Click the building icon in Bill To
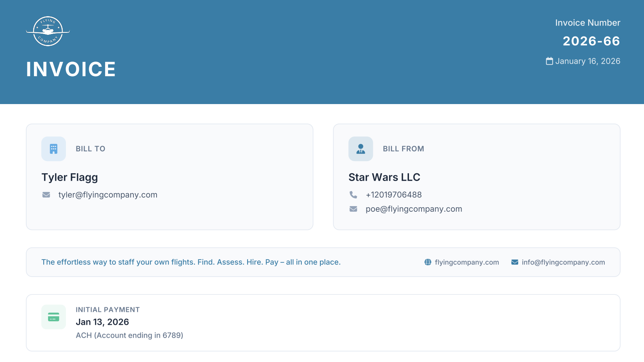 tap(53, 149)
